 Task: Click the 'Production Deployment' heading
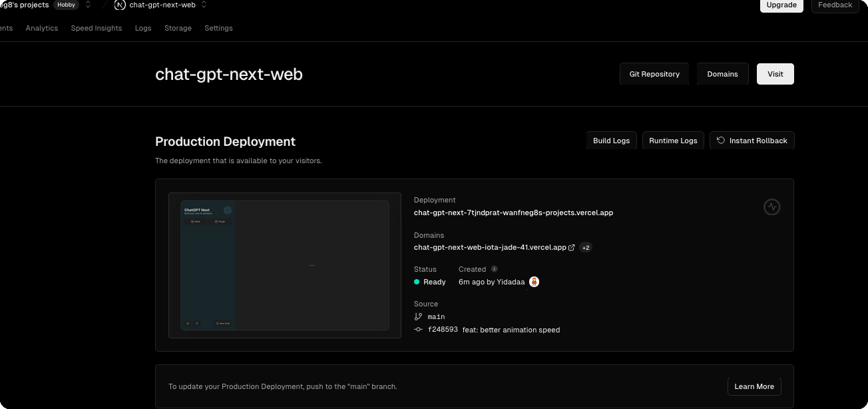225,141
